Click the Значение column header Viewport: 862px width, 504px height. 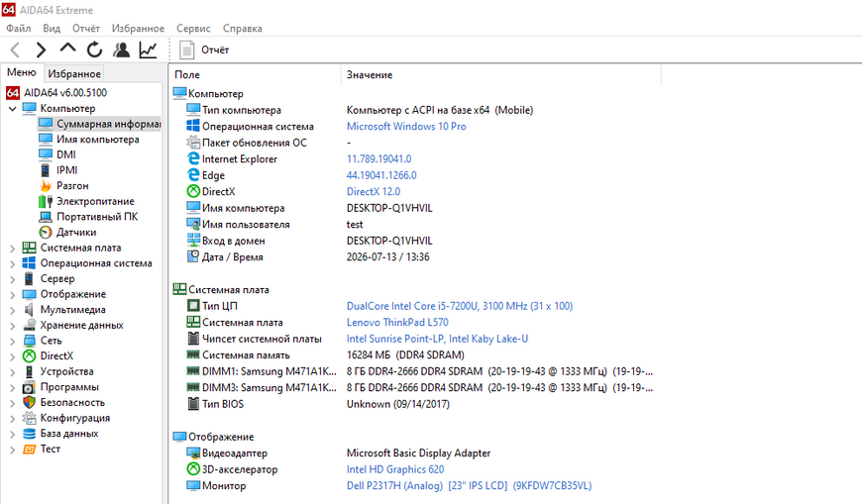coord(500,74)
